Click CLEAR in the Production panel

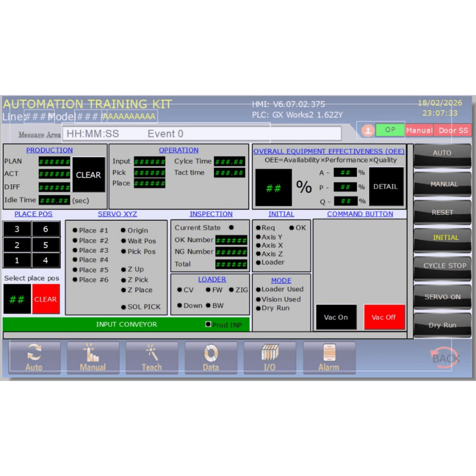click(x=89, y=175)
